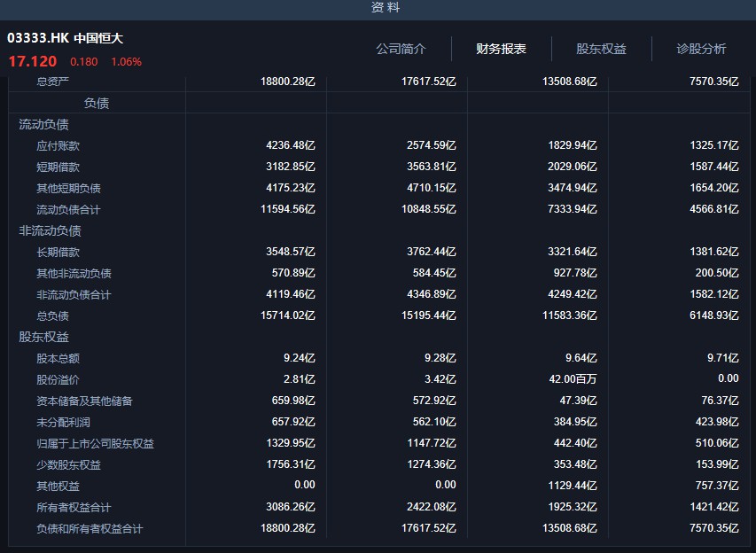Select the 股份溢价 row label
756x553 pixels.
(58, 379)
